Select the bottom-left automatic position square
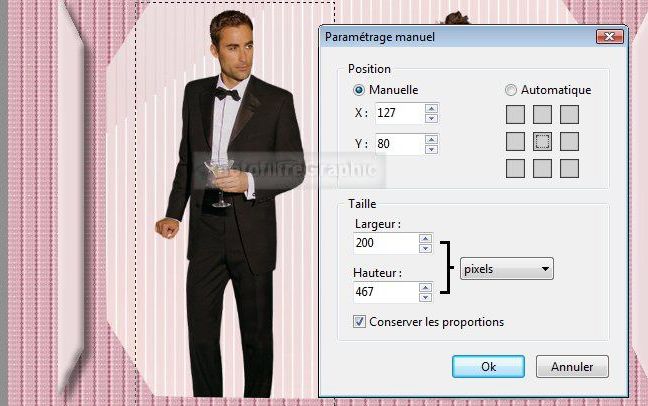Viewport: 648px width, 406px height. coord(515,169)
